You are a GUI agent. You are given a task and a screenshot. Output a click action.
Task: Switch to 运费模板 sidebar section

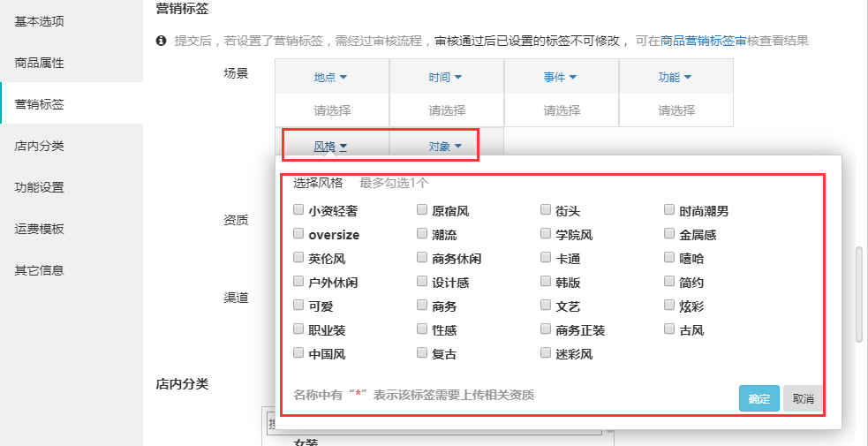click(x=39, y=229)
